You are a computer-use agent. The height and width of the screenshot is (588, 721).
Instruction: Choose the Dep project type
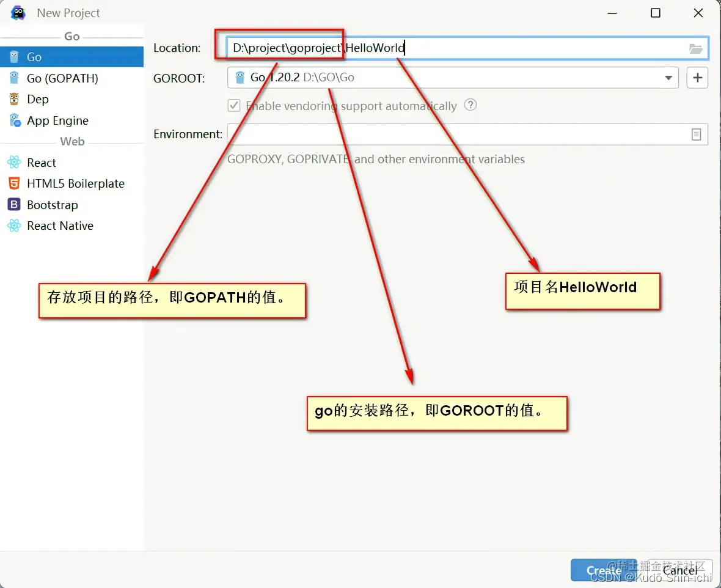pyautogui.click(x=71, y=99)
